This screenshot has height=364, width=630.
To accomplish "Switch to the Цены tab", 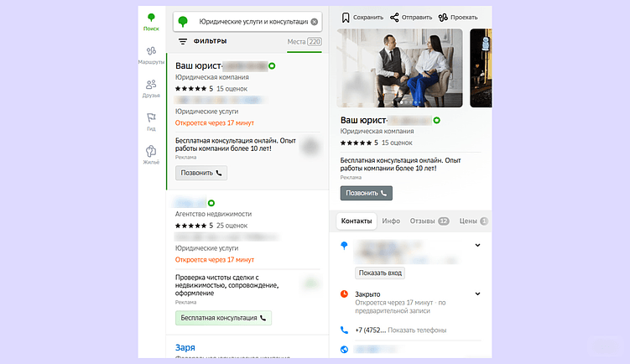I will pos(473,221).
